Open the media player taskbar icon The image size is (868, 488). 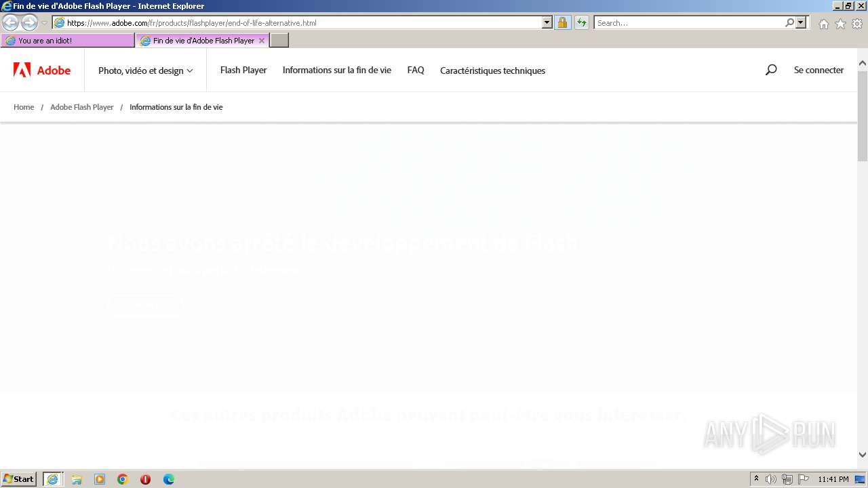[100, 479]
